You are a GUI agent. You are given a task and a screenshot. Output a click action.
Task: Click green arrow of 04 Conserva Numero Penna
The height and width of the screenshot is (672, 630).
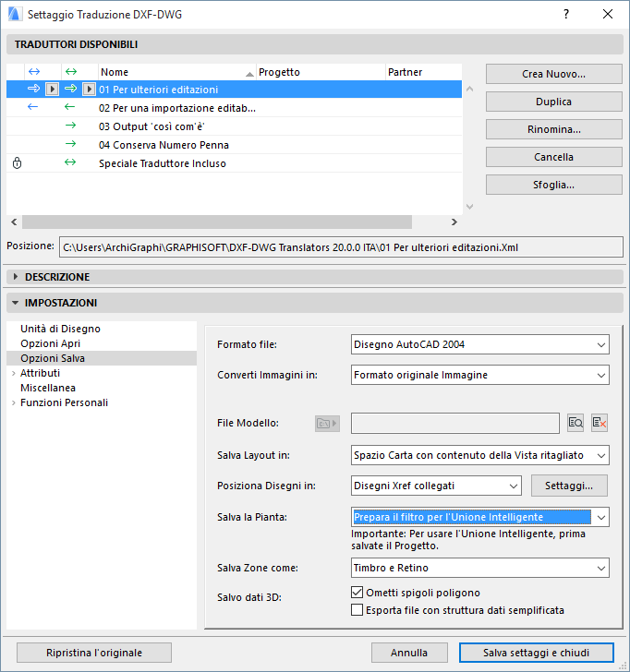click(70, 144)
